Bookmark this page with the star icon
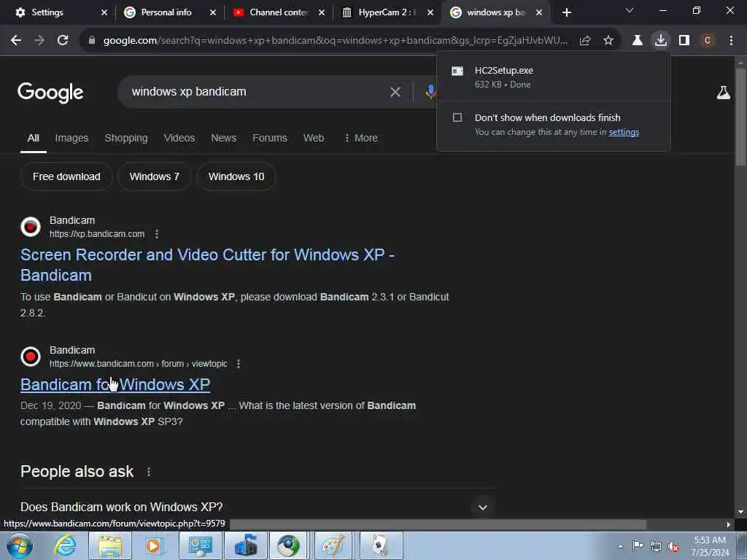This screenshot has height=560, width=747. [x=608, y=41]
